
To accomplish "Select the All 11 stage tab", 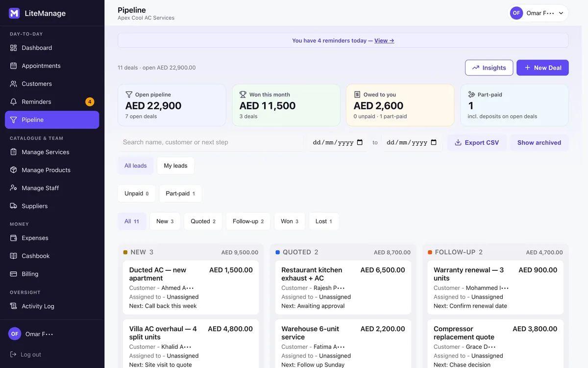I will click(132, 221).
